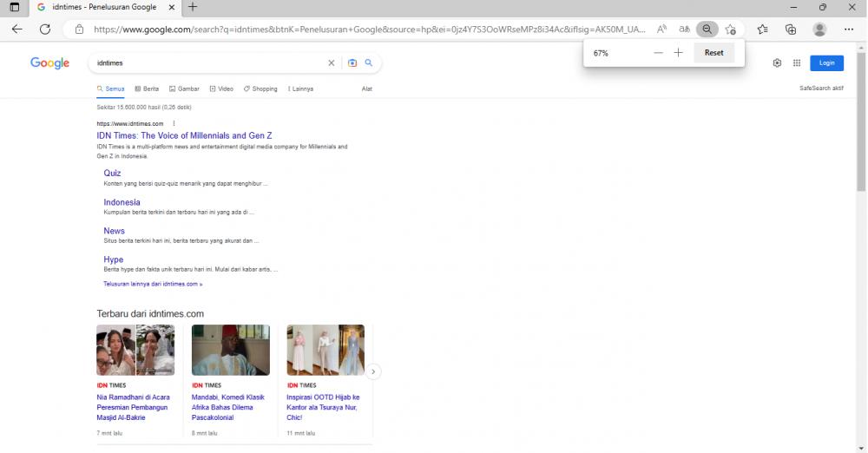The image size is (868, 453).
Task: Add this page to favorites star icon
Action: 731,30
